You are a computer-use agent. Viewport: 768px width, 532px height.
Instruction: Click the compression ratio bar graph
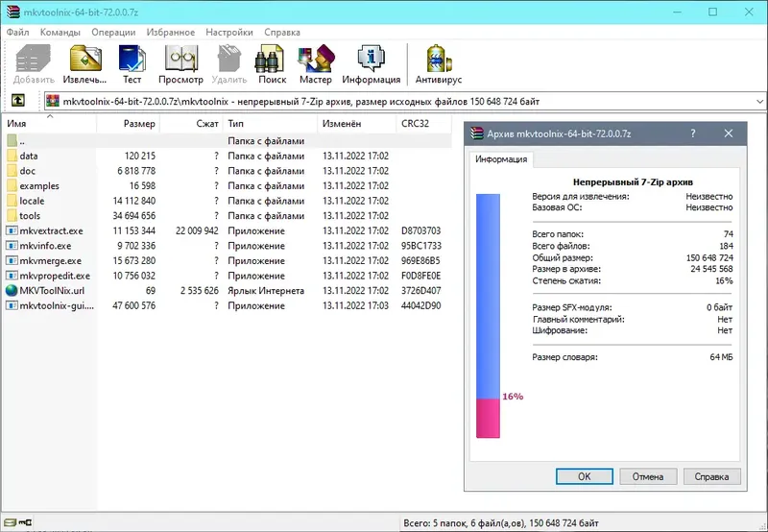click(488, 316)
